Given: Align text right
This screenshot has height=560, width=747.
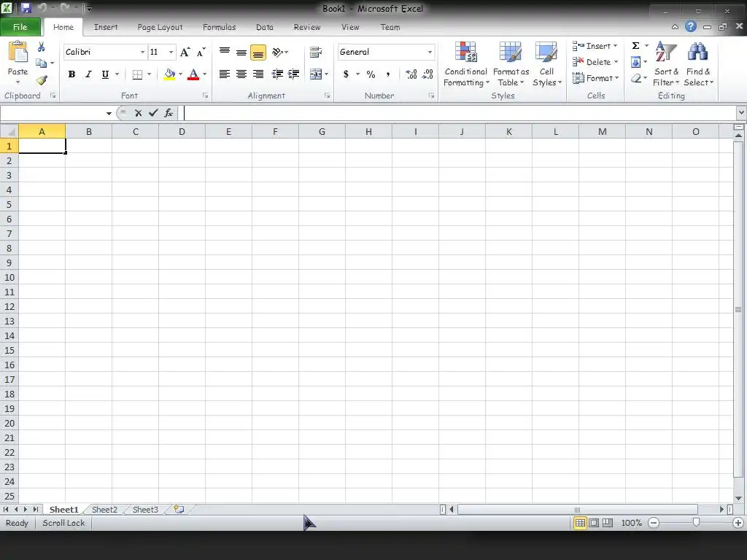Looking at the screenshot, I should pos(258,74).
